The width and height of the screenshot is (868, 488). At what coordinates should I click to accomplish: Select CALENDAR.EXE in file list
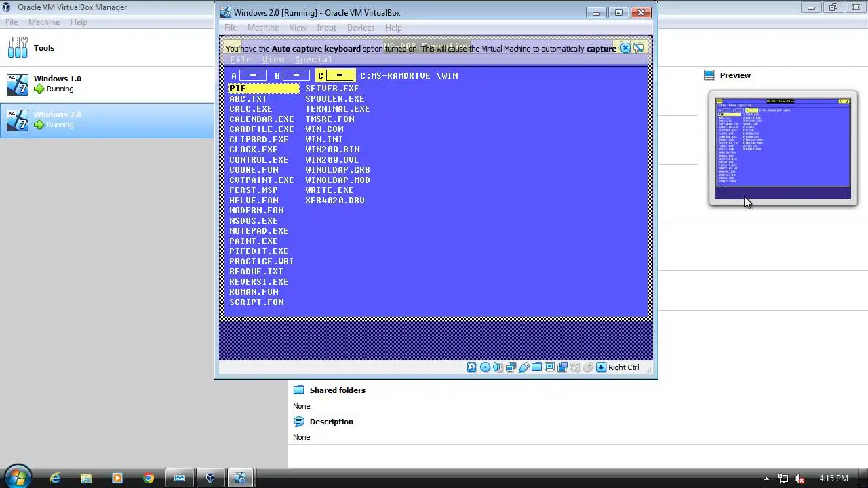(x=262, y=119)
